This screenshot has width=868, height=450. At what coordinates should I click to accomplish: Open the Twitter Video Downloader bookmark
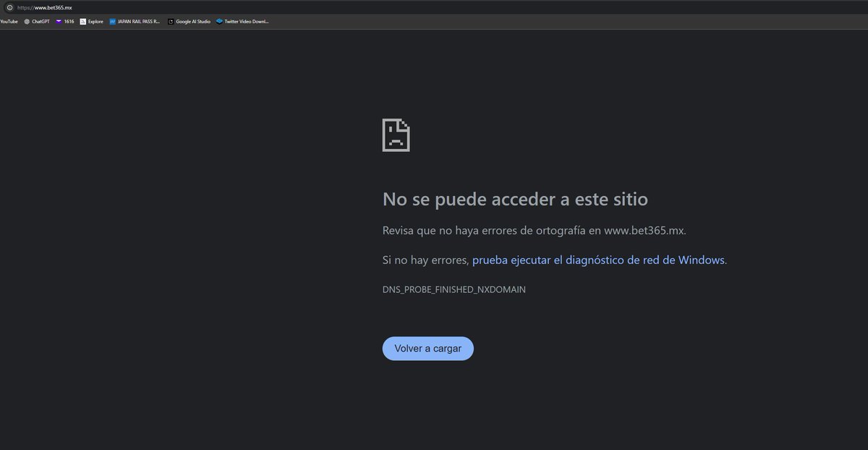(242, 22)
